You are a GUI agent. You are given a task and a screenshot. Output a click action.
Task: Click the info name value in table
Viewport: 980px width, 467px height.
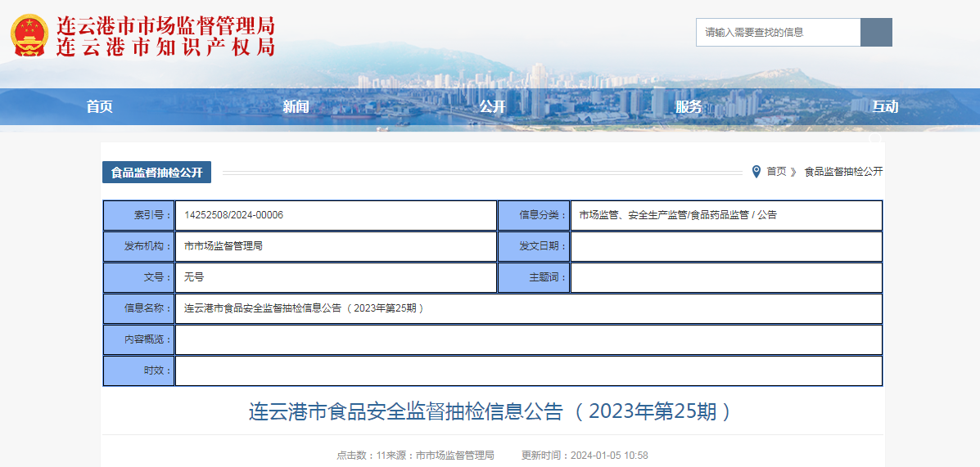305,308
